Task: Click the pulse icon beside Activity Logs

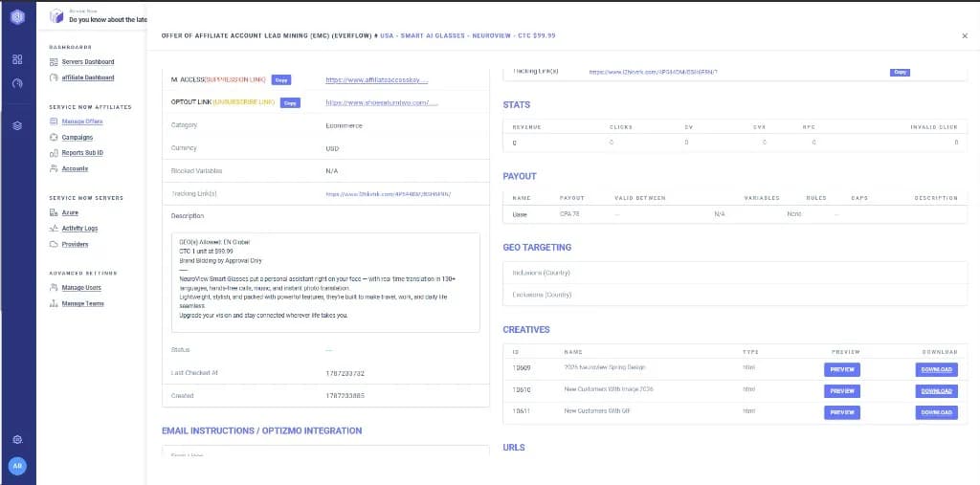Action: (x=54, y=228)
